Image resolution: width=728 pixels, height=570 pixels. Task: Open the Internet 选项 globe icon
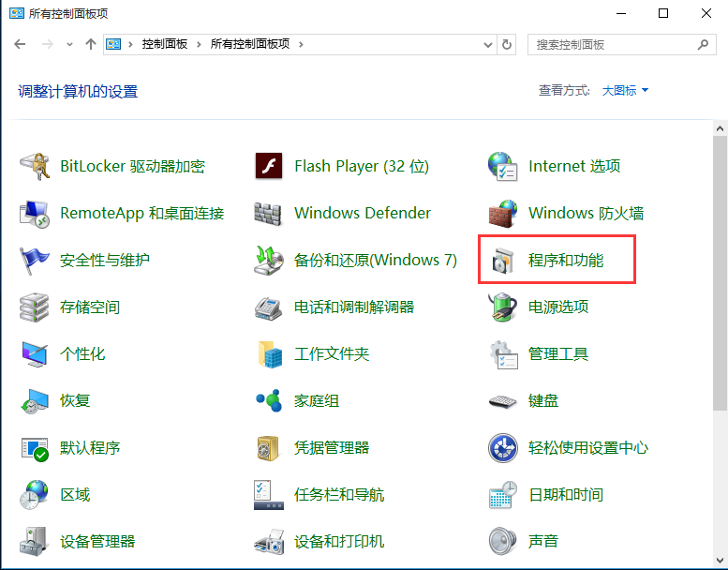pyautogui.click(x=503, y=166)
